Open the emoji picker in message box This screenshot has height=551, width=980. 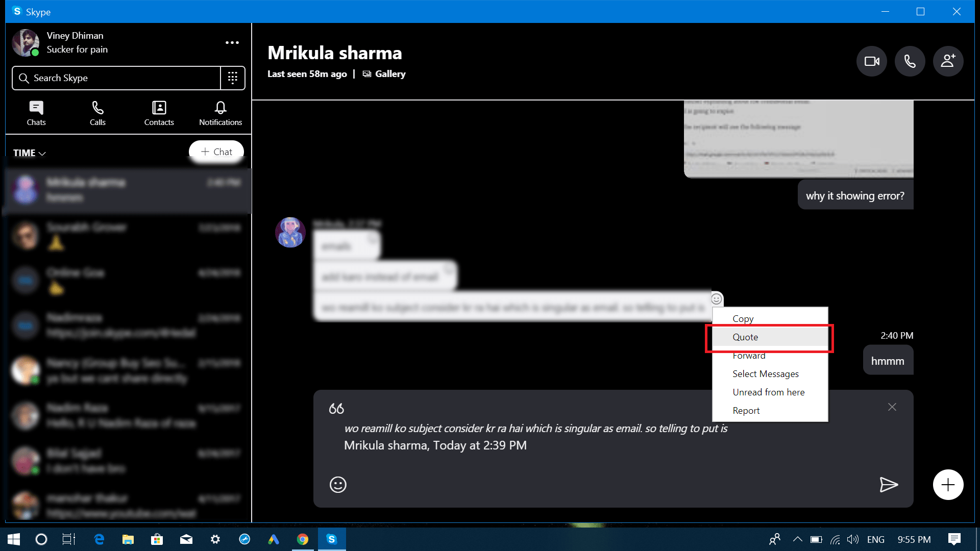coord(337,484)
